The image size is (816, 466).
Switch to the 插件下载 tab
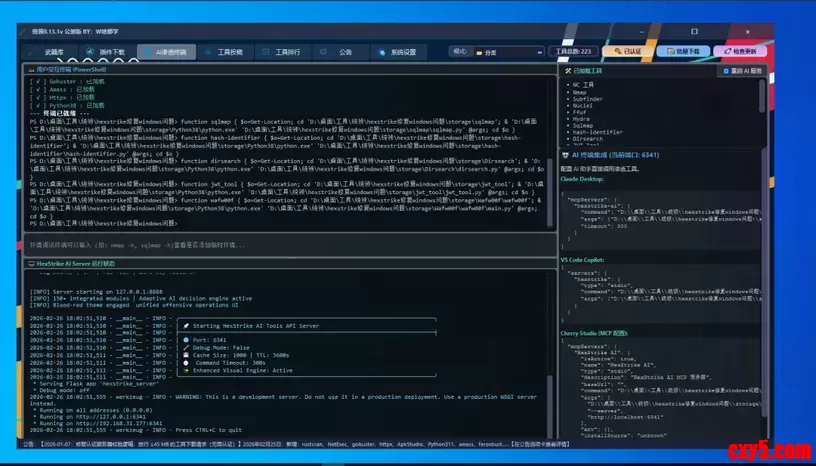[110, 51]
